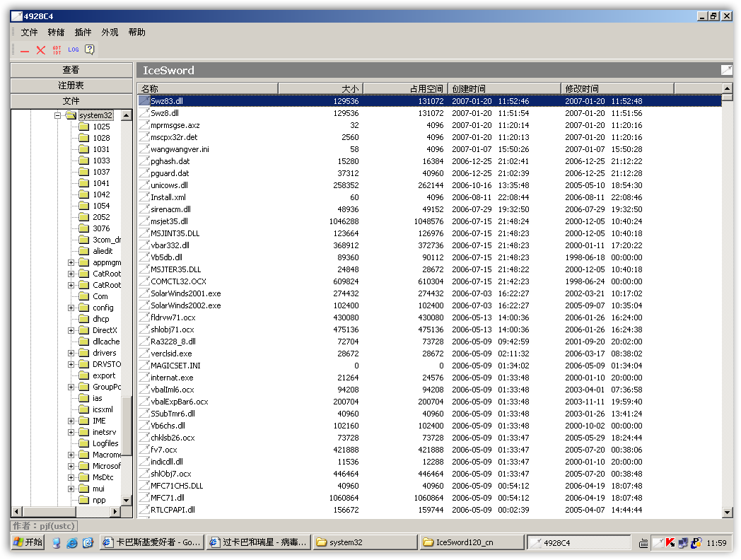741x560 pixels.
Task: Click the folder icon for ias
Action: pos(83,398)
